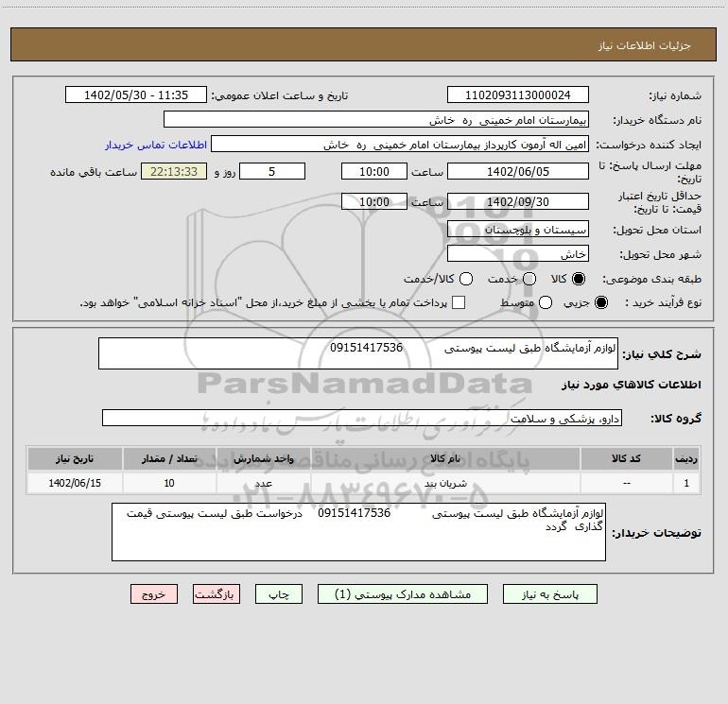Select the خدمت radio button
The width and height of the screenshot is (728, 704).
(529, 279)
